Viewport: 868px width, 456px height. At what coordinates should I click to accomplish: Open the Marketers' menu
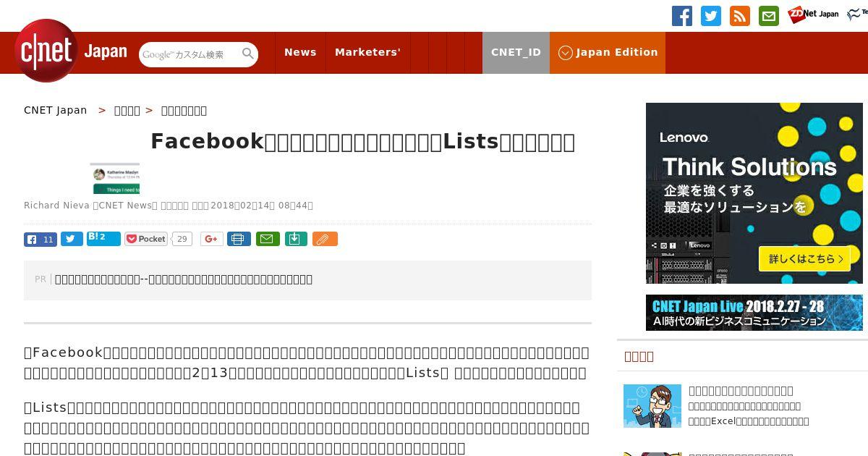pyautogui.click(x=367, y=52)
